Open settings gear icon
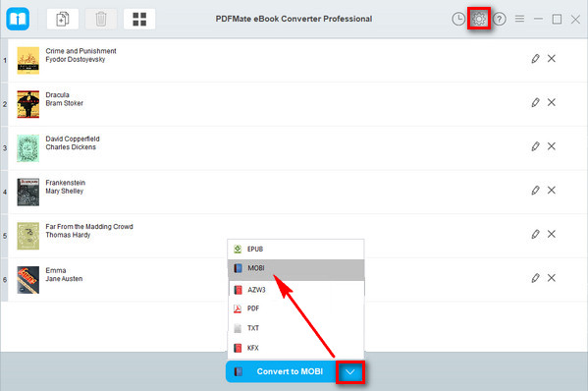 click(x=479, y=19)
